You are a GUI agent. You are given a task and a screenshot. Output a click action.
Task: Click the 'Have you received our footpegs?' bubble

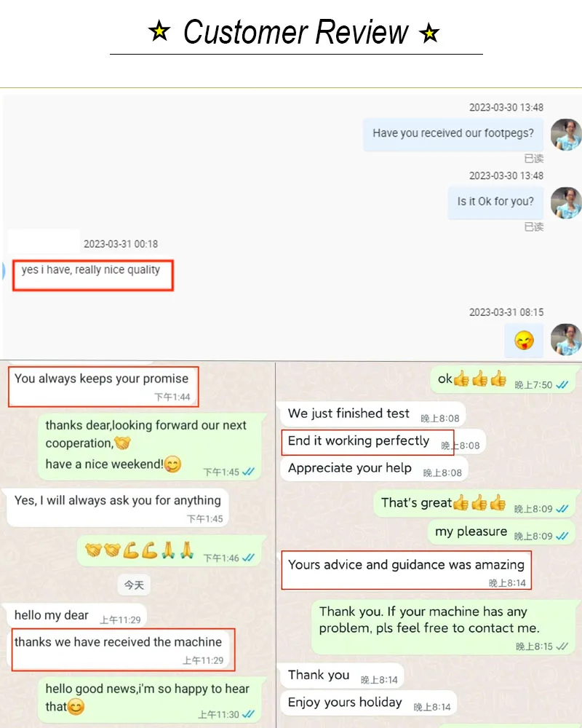pos(453,134)
